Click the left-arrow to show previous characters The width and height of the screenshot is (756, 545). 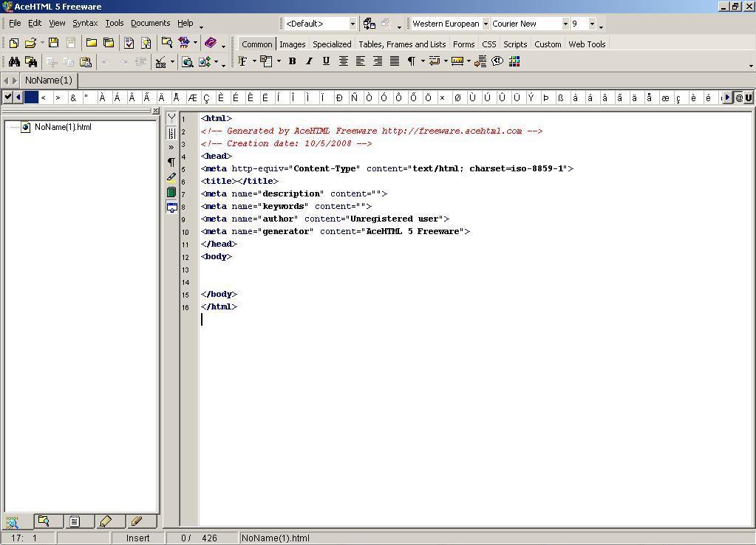pos(18,97)
